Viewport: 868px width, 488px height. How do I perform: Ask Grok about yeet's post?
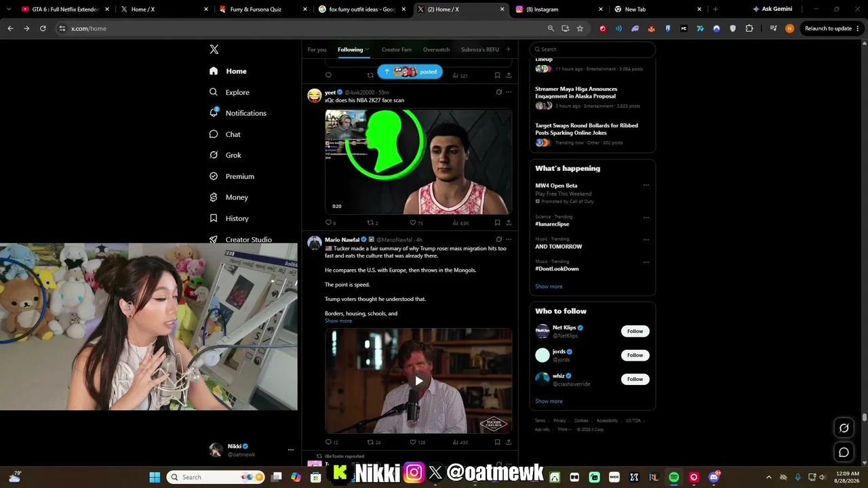click(498, 92)
